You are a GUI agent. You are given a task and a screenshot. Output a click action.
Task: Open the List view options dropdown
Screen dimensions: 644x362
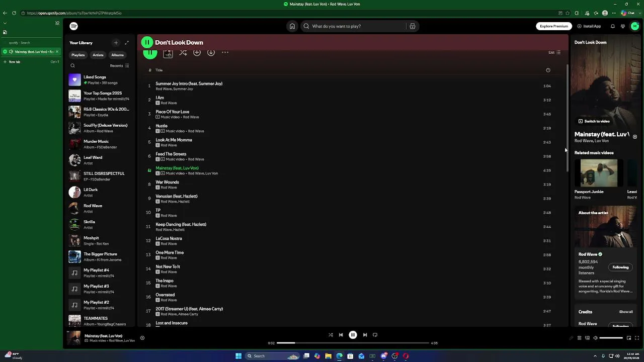pyautogui.click(x=554, y=52)
